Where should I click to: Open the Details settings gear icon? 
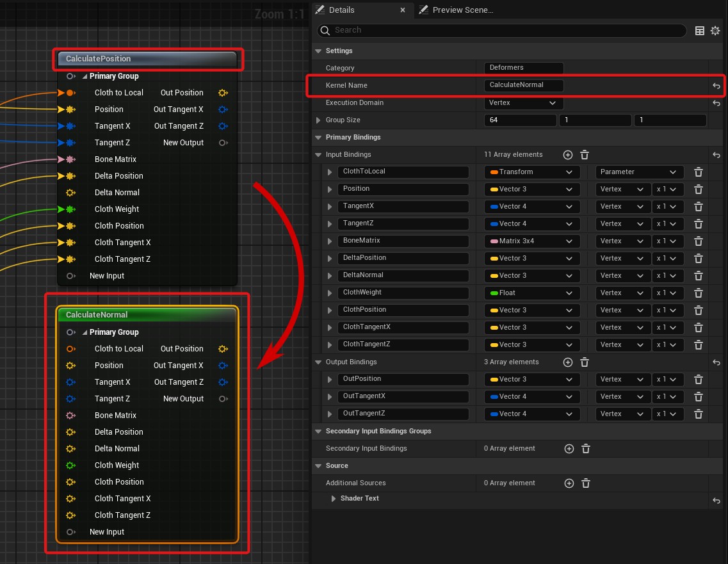point(715,31)
